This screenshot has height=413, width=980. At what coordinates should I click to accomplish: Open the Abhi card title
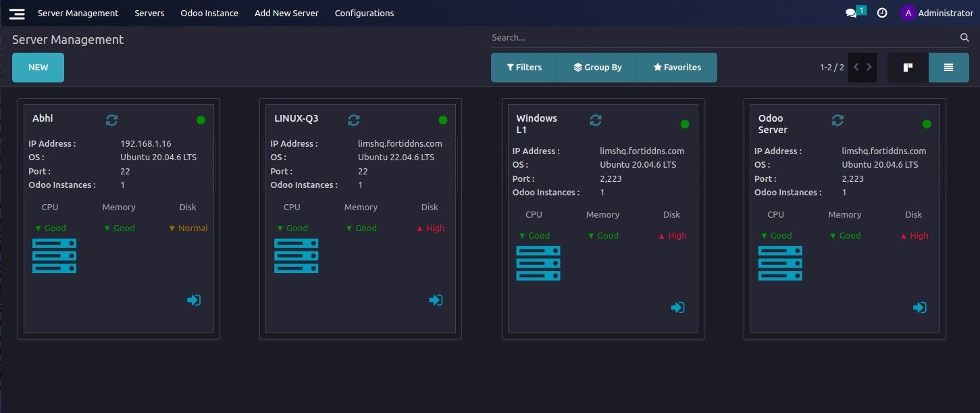43,118
